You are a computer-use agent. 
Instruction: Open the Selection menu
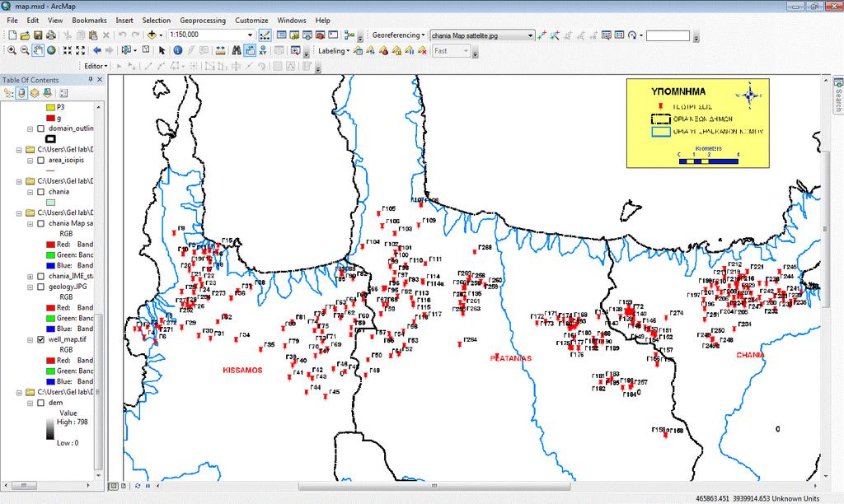pyautogui.click(x=156, y=21)
